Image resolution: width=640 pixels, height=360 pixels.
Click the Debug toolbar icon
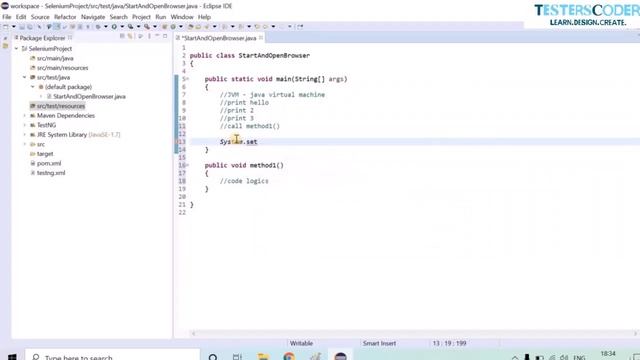tap(98, 27)
